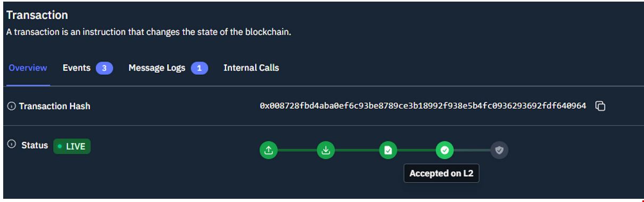Open the Message Logs tab
The width and height of the screenshot is (644, 202).
click(157, 68)
